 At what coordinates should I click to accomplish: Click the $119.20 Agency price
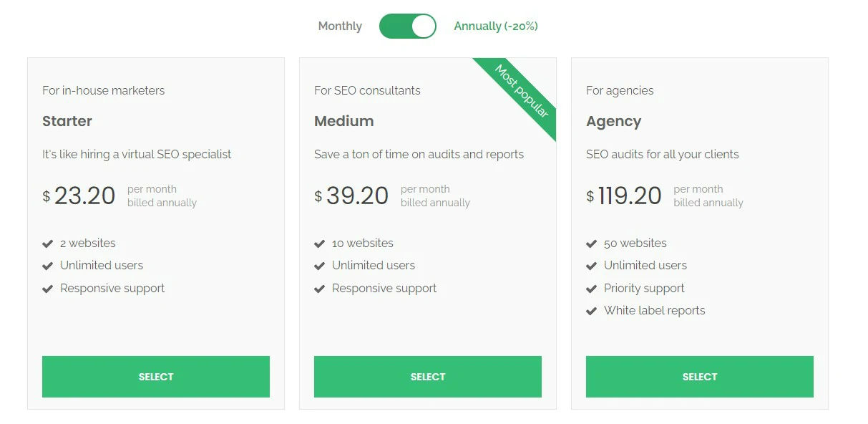(624, 196)
